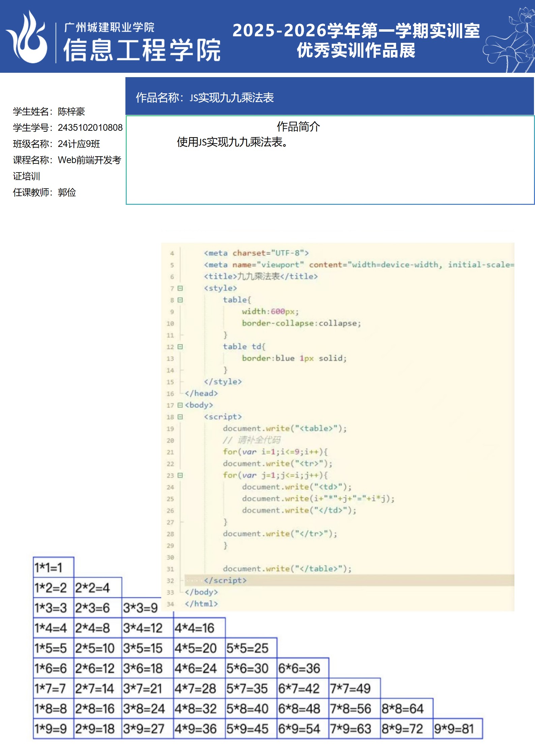Viewport: 535px width, 756px height.
Task: Click the student name 陈梓豪
Action: coord(71,112)
